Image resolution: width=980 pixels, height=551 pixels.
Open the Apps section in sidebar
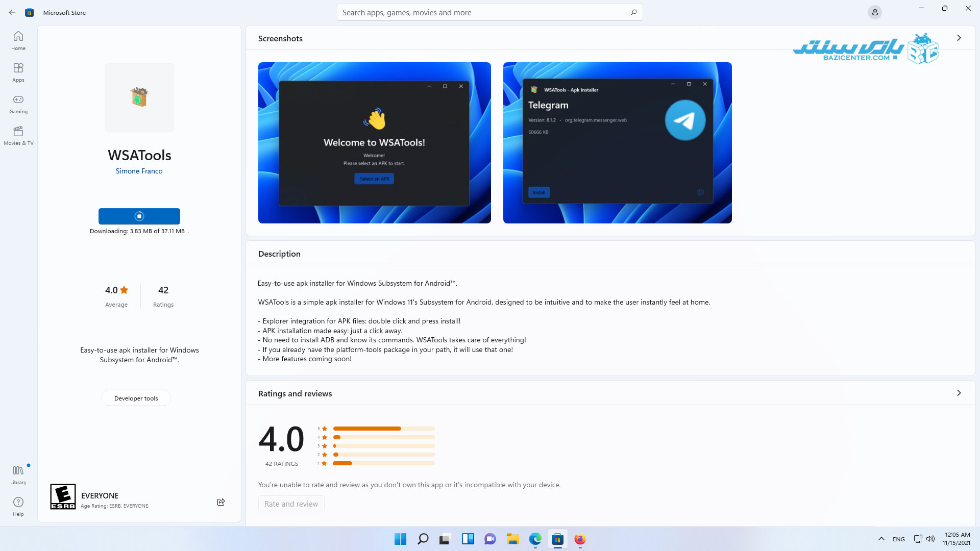18,72
